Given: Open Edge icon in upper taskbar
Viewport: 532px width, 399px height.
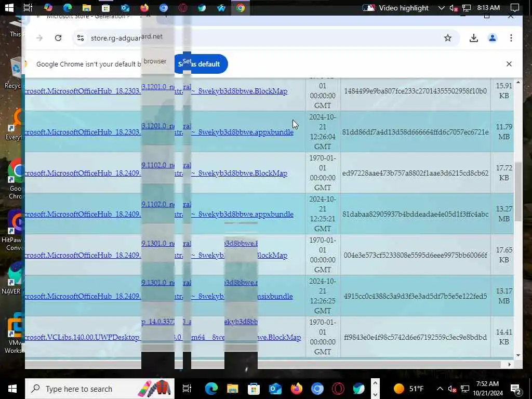Looking at the screenshot, I should click(67, 7).
